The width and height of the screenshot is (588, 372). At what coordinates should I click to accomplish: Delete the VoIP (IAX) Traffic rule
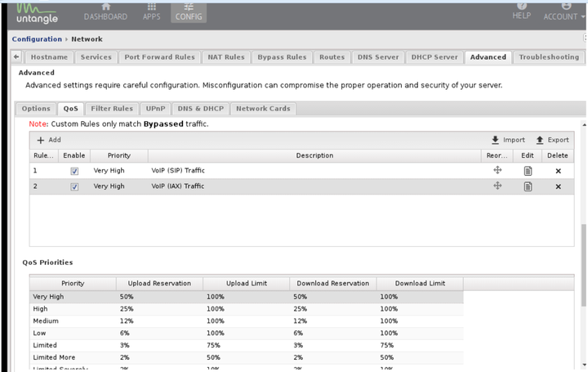[x=559, y=186]
